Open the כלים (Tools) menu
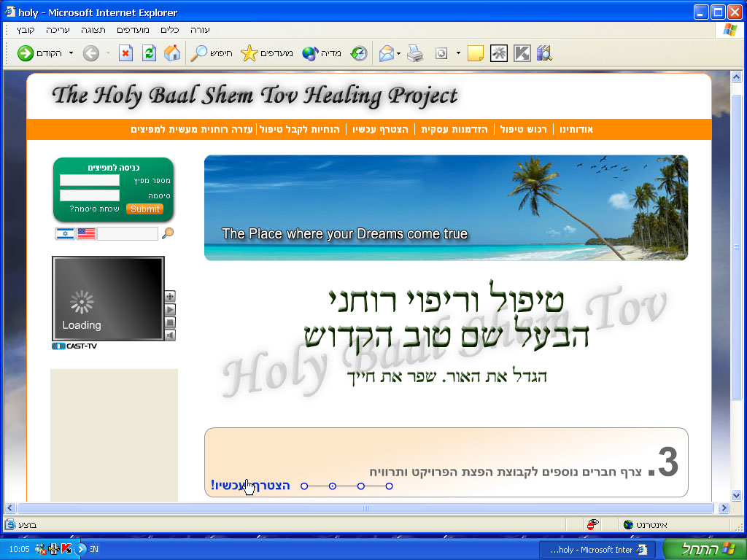 169,30
